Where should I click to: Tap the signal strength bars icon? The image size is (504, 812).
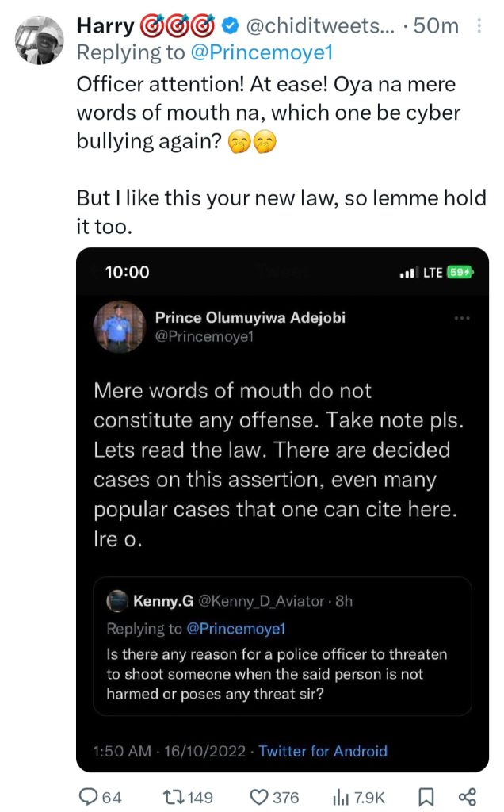[x=408, y=272]
